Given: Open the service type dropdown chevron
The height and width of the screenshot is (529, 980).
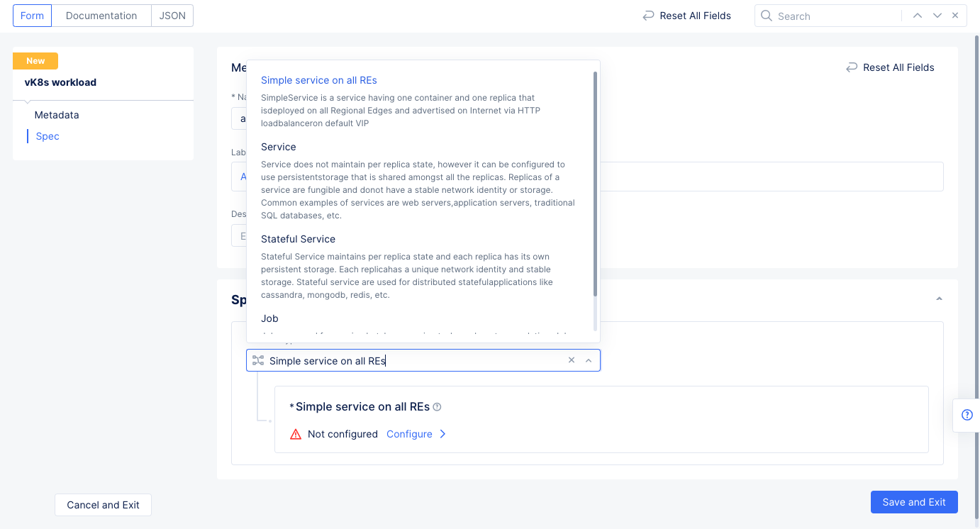Looking at the screenshot, I should (589, 360).
